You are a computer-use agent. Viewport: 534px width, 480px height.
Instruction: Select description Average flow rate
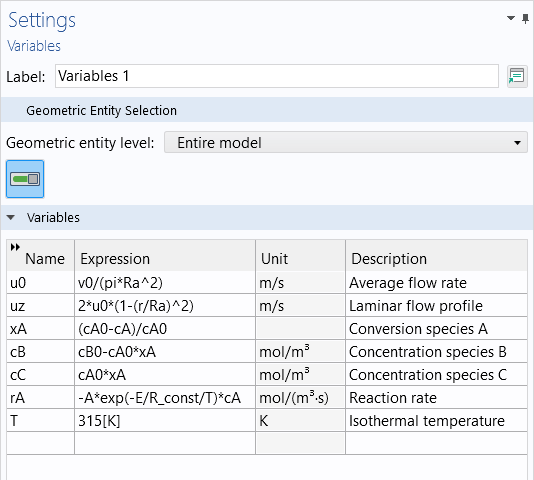coord(436,283)
